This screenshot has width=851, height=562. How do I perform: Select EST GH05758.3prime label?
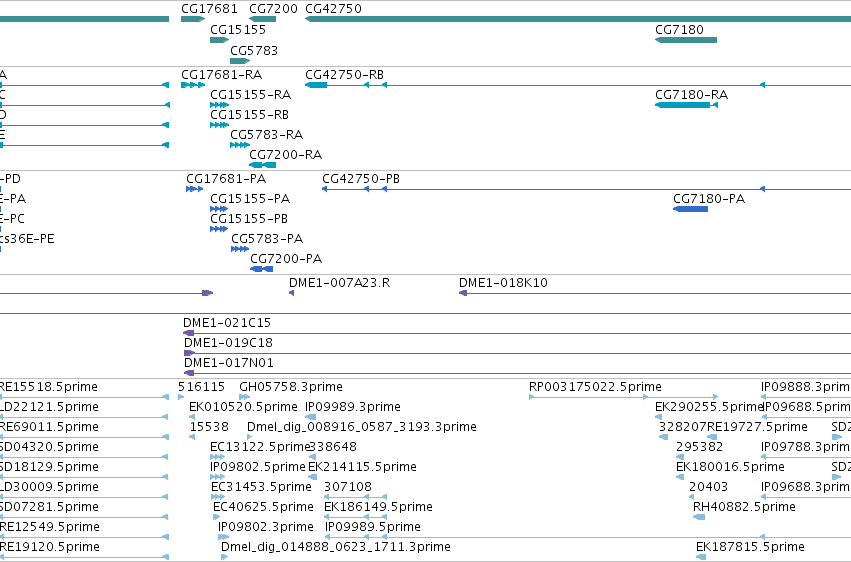click(x=291, y=387)
